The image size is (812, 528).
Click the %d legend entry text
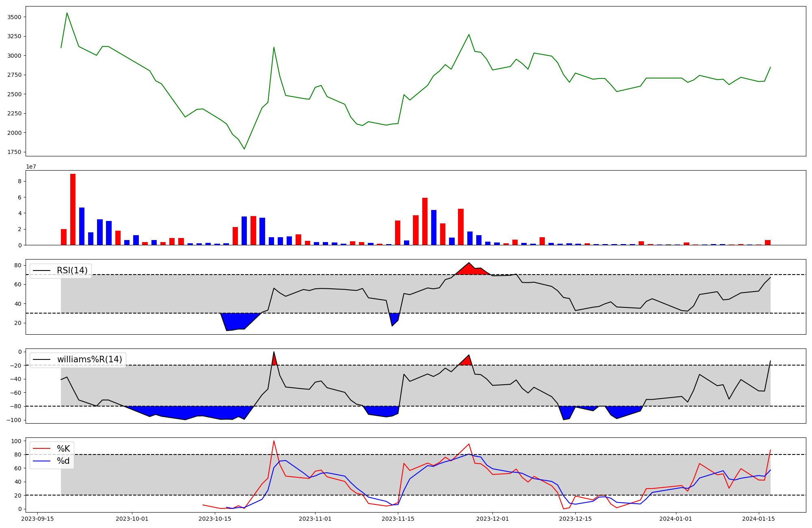63,461
